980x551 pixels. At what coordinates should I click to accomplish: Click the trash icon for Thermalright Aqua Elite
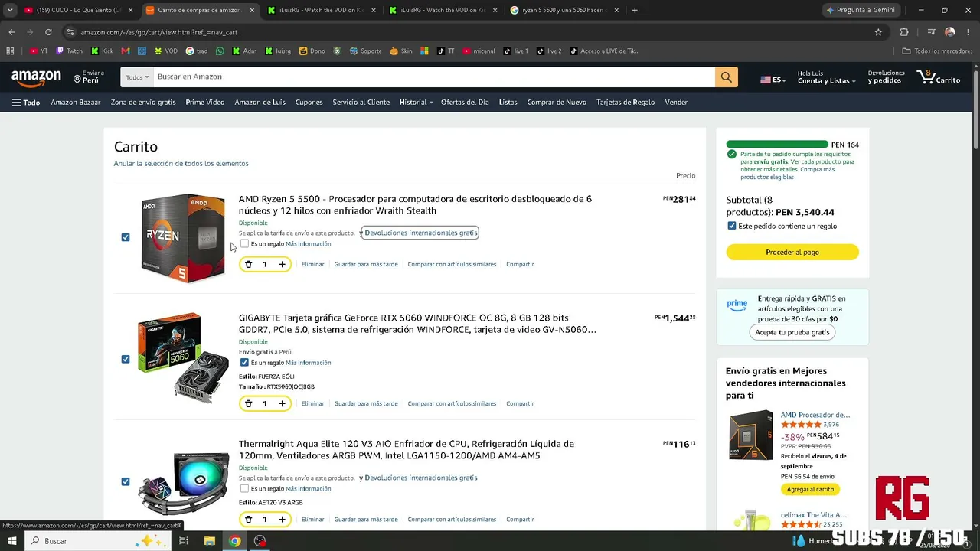248,519
